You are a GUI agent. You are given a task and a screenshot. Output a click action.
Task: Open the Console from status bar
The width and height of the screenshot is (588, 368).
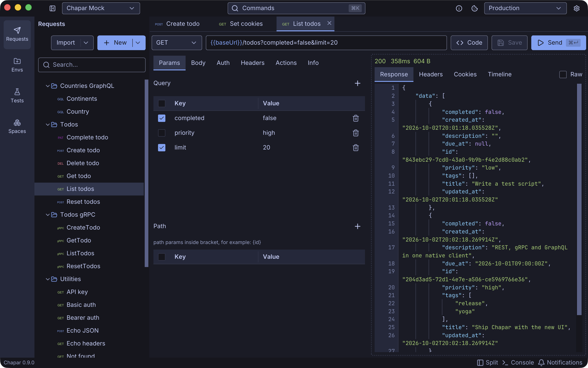[518, 362]
